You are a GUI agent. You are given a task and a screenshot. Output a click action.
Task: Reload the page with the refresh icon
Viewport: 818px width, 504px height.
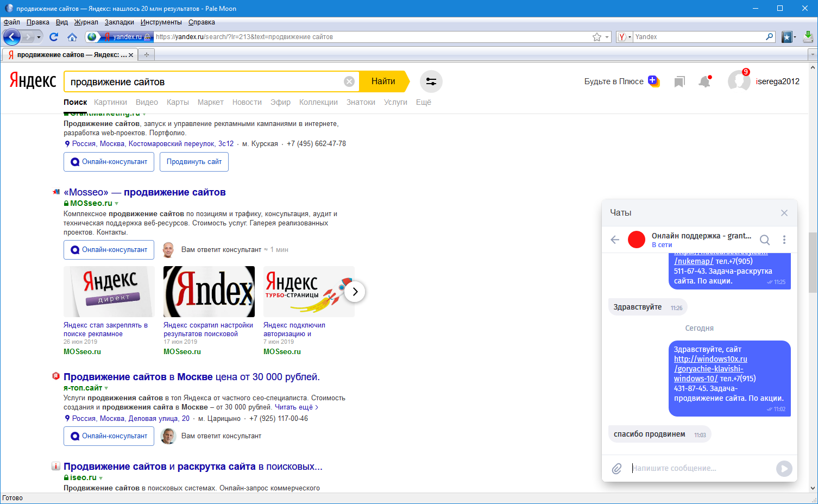click(x=54, y=37)
